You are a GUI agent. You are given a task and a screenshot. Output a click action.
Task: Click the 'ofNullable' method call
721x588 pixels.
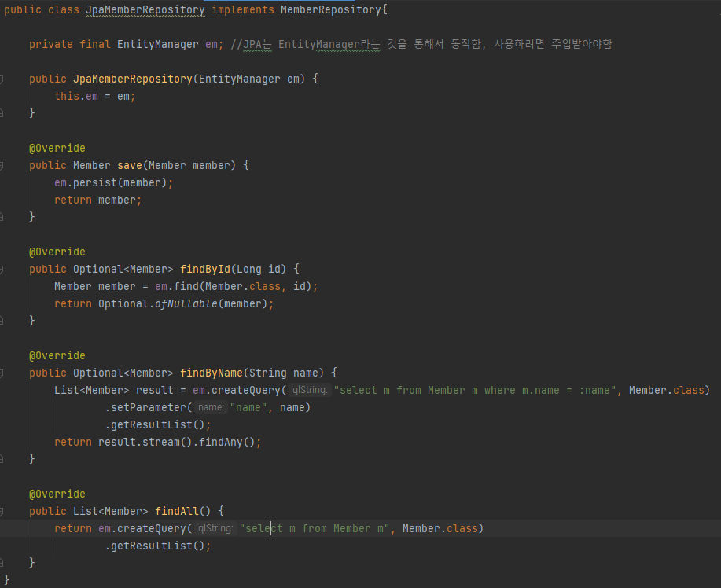pos(186,304)
